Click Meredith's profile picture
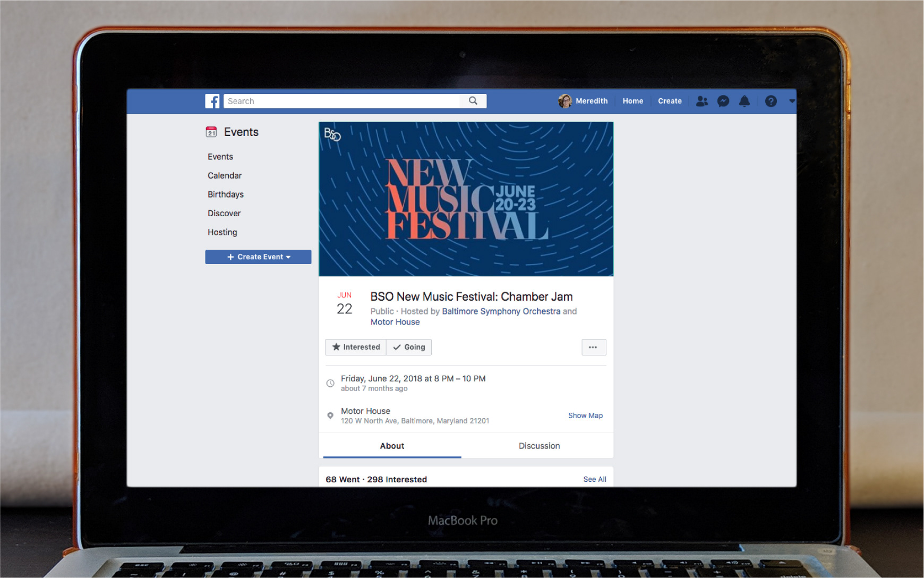 pos(565,101)
